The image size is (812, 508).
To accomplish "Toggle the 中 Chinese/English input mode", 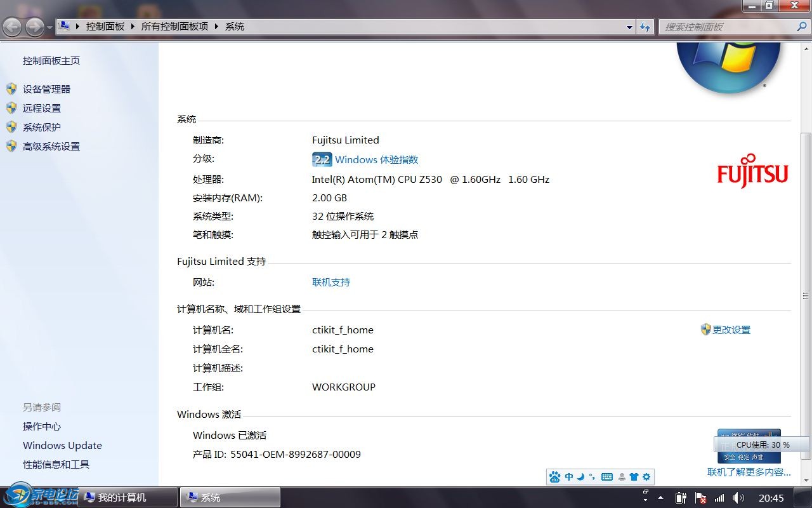I will [x=569, y=477].
